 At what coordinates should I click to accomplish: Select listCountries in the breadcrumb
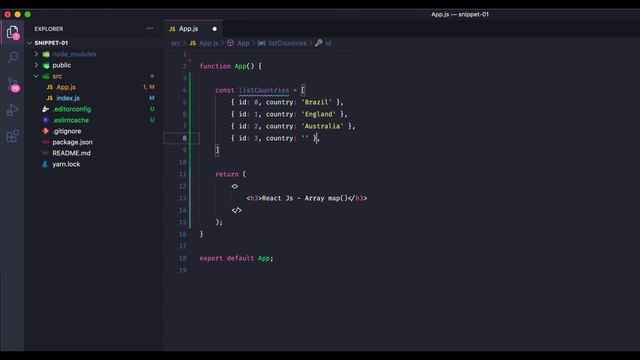287,43
